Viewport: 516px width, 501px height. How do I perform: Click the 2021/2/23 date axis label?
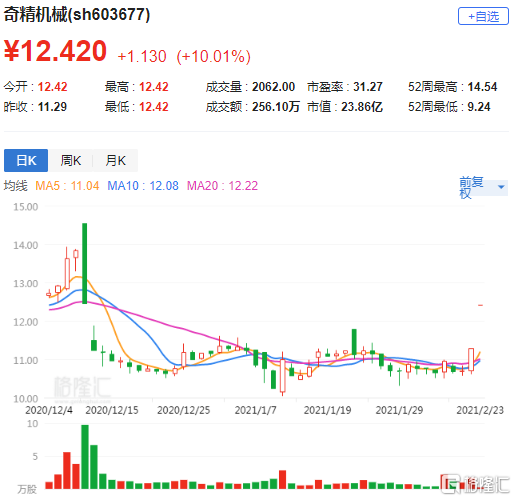(480, 410)
